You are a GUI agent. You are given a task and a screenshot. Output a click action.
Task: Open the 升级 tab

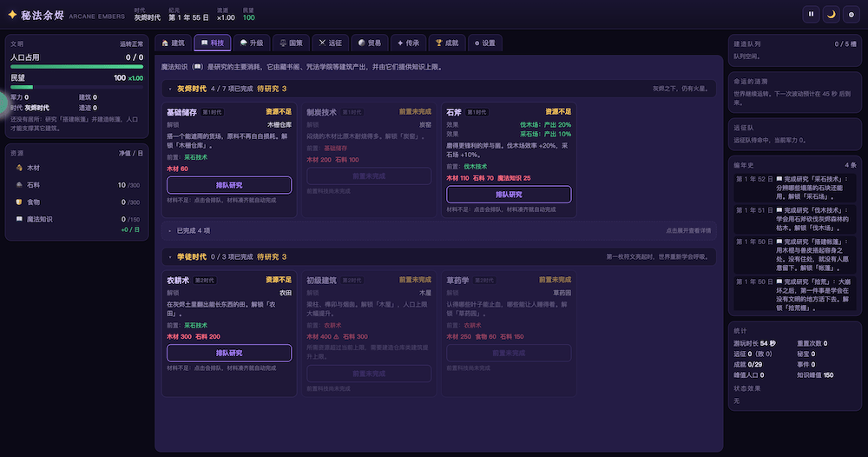(252, 43)
